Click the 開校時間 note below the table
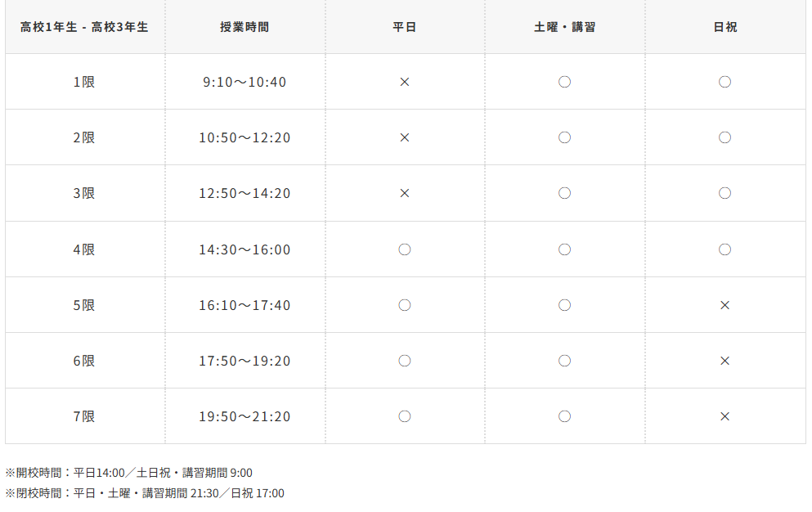This screenshot has height=512, width=812. point(129,473)
